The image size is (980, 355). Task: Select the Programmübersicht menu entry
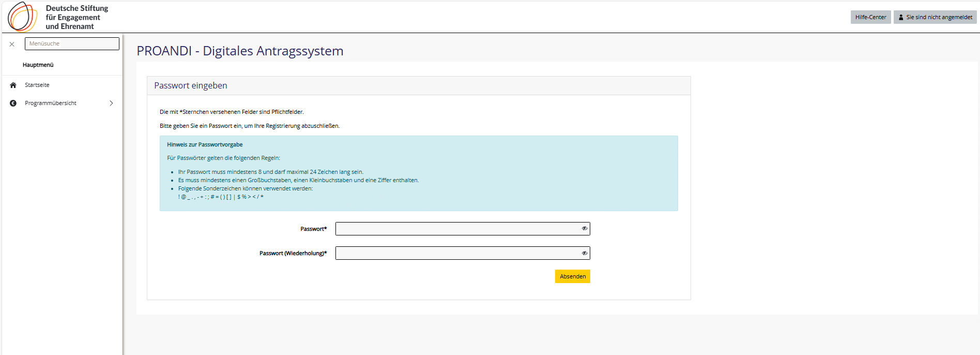pos(51,103)
